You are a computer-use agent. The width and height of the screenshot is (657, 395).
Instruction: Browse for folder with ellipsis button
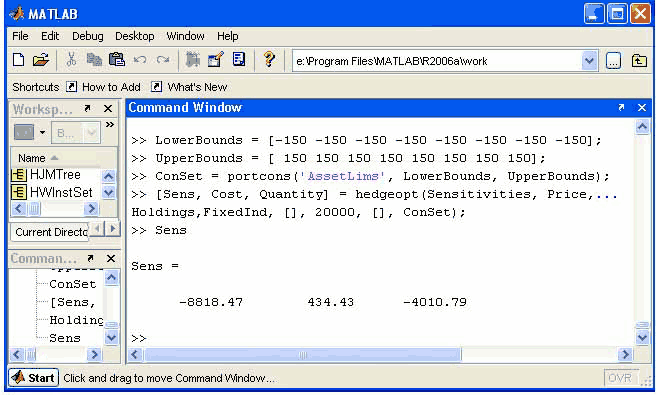pos(613,61)
